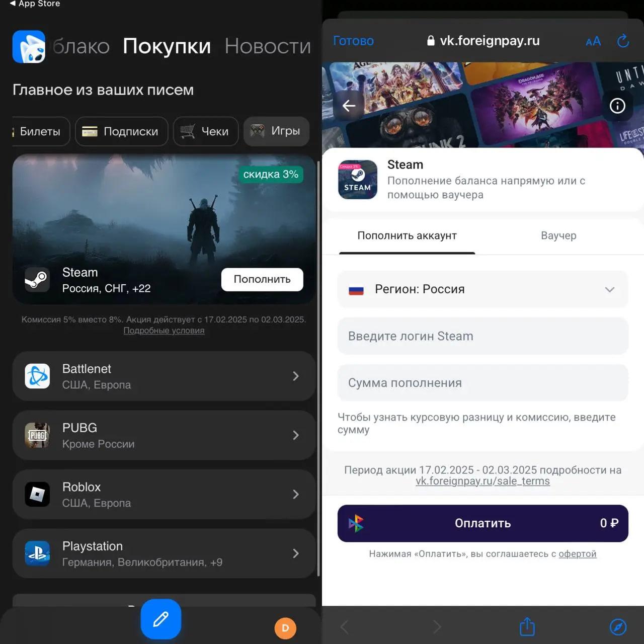Select the Пополнить аккаунт tab
This screenshot has width=644, height=644.
point(407,236)
